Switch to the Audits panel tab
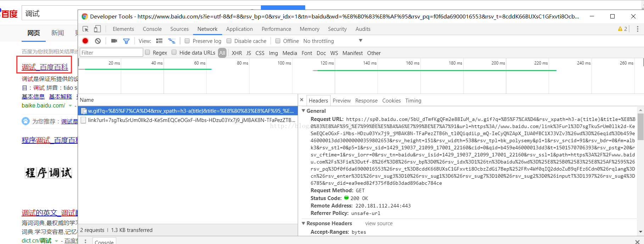This screenshot has width=644, height=244. [363, 29]
